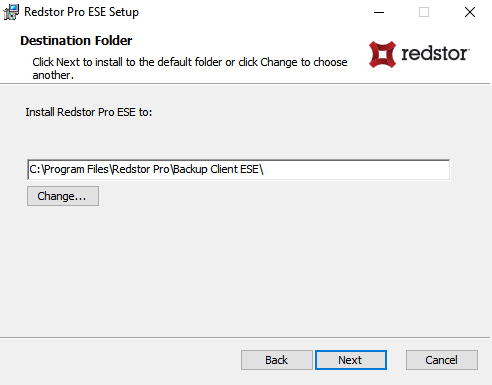This screenshot has width=492, height=385.
Task: Click the greyed-out maximize window button
Action: click(424, 12)
